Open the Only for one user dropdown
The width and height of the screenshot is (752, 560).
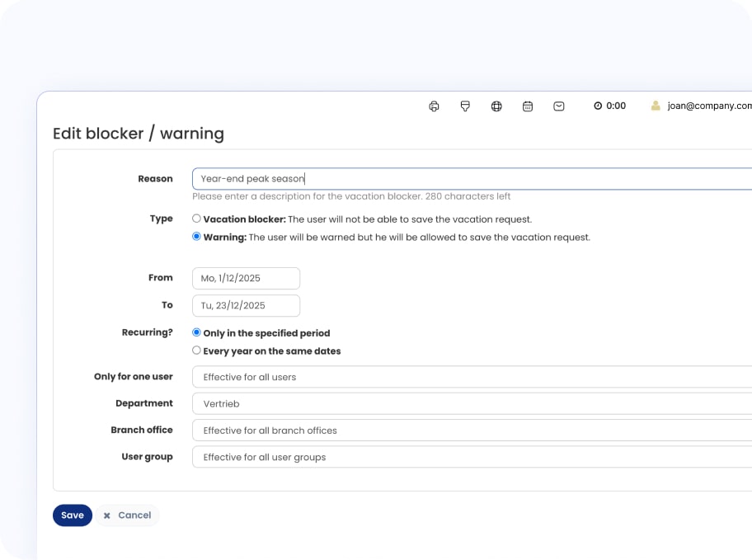[x=472, y=377]
